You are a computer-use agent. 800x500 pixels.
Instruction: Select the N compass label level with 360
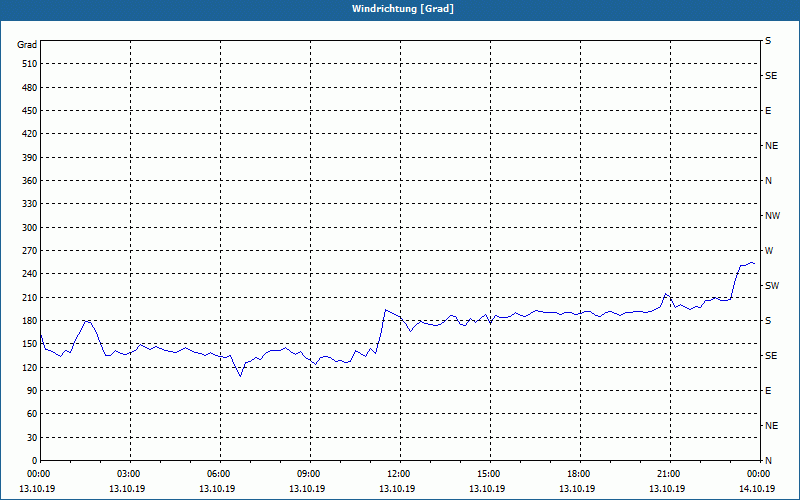[x=768, y=181]
